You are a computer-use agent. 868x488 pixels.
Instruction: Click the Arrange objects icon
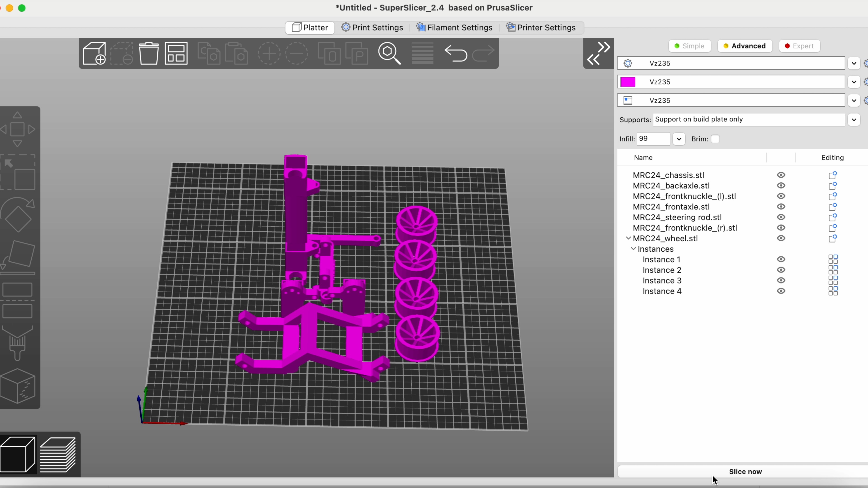point(176,53)
